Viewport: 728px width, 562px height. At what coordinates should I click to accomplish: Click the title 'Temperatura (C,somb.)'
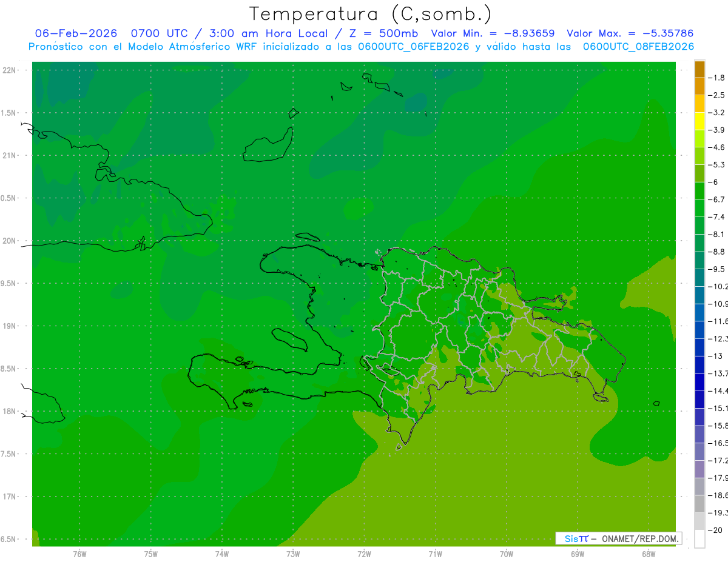point(371,14)
